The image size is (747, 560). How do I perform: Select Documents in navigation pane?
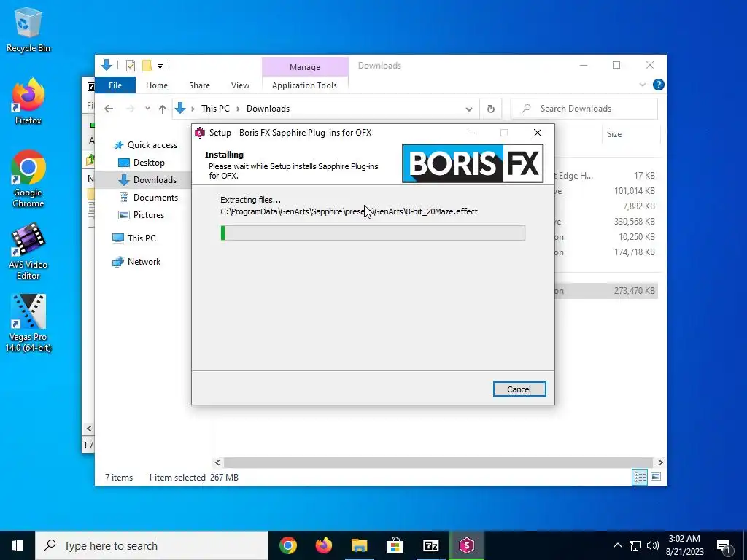[x=148, y=197]
